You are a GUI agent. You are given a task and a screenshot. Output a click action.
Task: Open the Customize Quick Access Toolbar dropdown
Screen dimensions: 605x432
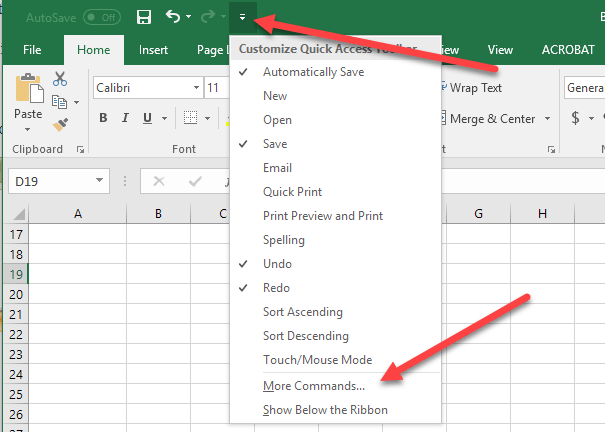coord(242,17)
